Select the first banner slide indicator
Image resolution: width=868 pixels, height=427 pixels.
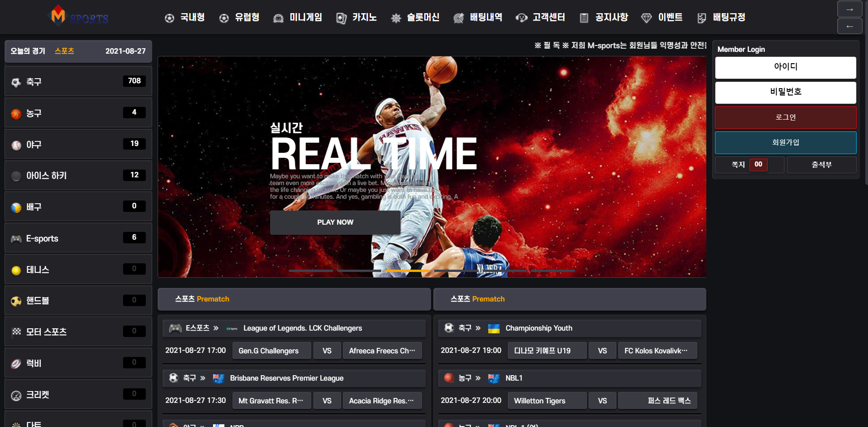point(311,271)
